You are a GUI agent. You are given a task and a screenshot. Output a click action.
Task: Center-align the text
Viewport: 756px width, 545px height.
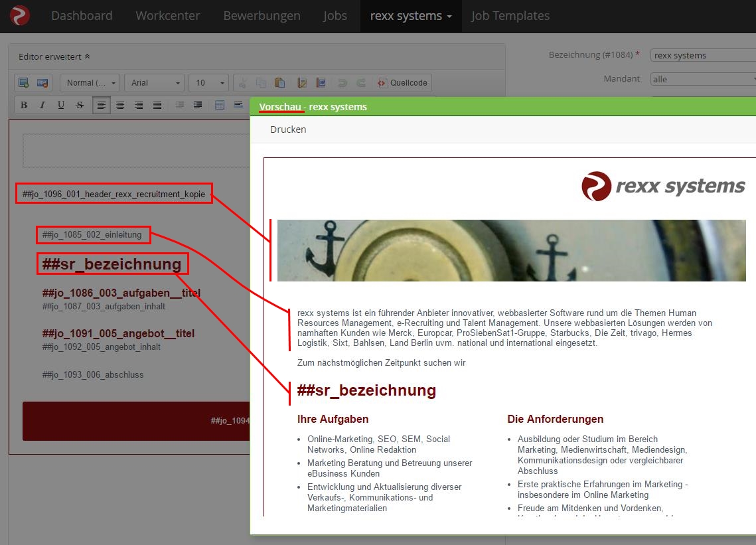point(120,105)
